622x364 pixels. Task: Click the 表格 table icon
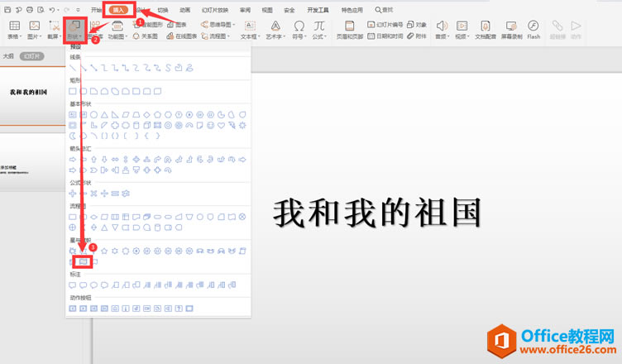(x=13, y=28)
